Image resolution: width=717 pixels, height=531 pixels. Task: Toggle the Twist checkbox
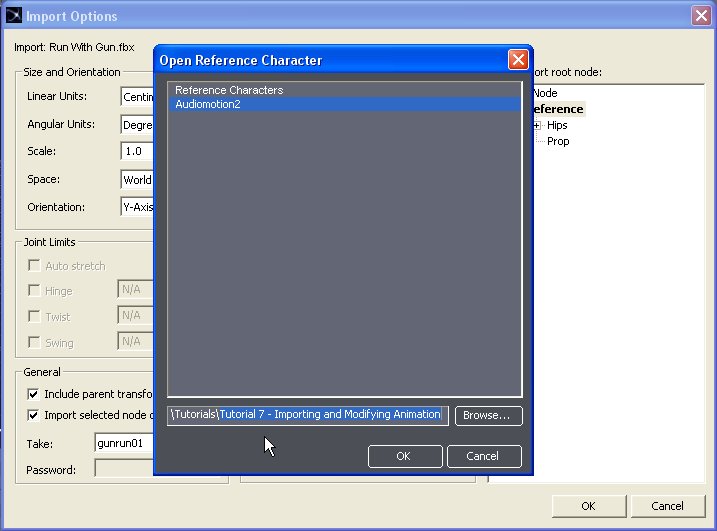point(34,316)
